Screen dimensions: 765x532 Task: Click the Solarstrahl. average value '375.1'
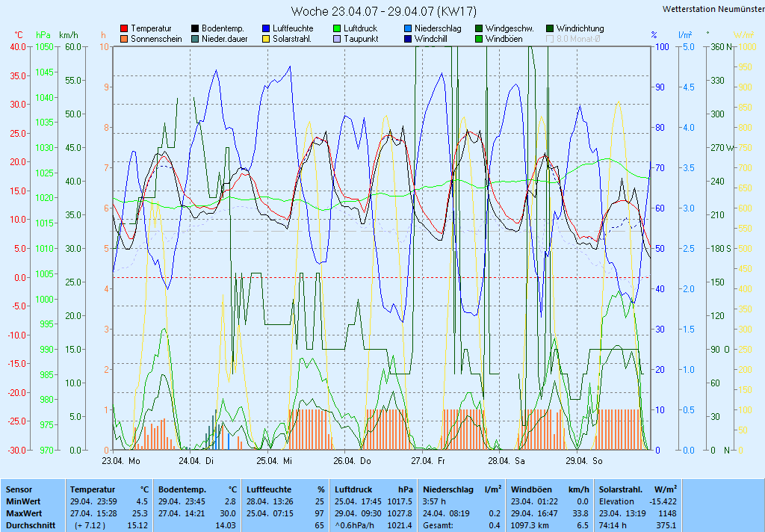point(666,526)
